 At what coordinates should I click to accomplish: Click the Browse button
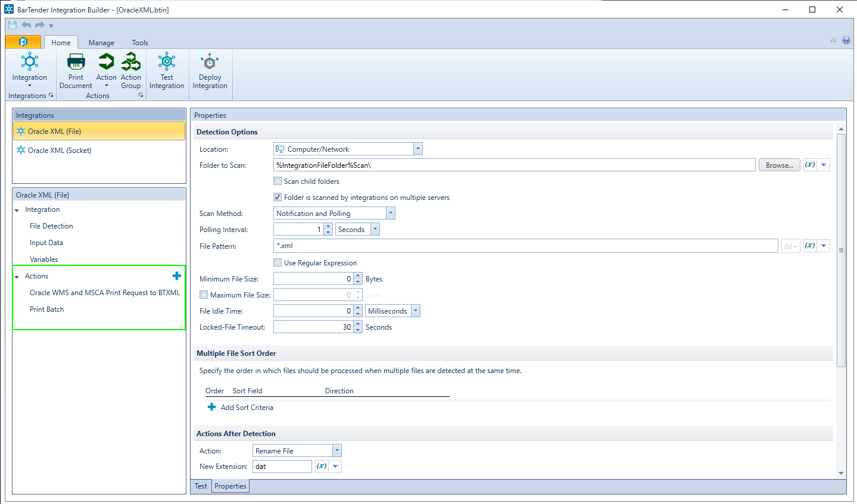779,165
